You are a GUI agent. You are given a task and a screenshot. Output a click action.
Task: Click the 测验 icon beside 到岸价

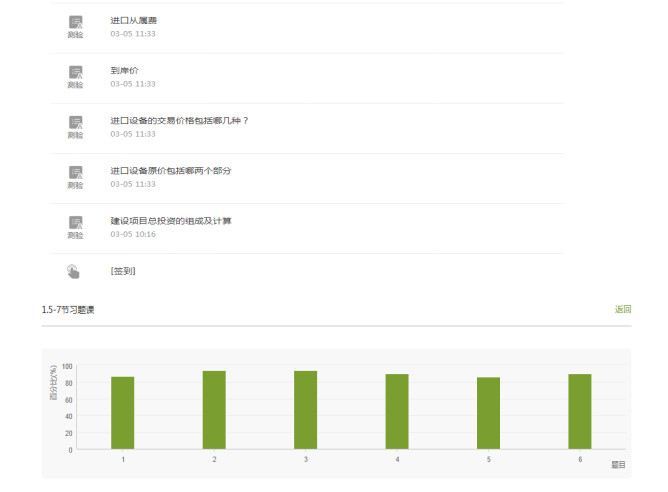pyautogui.click(x=75, y=74)
